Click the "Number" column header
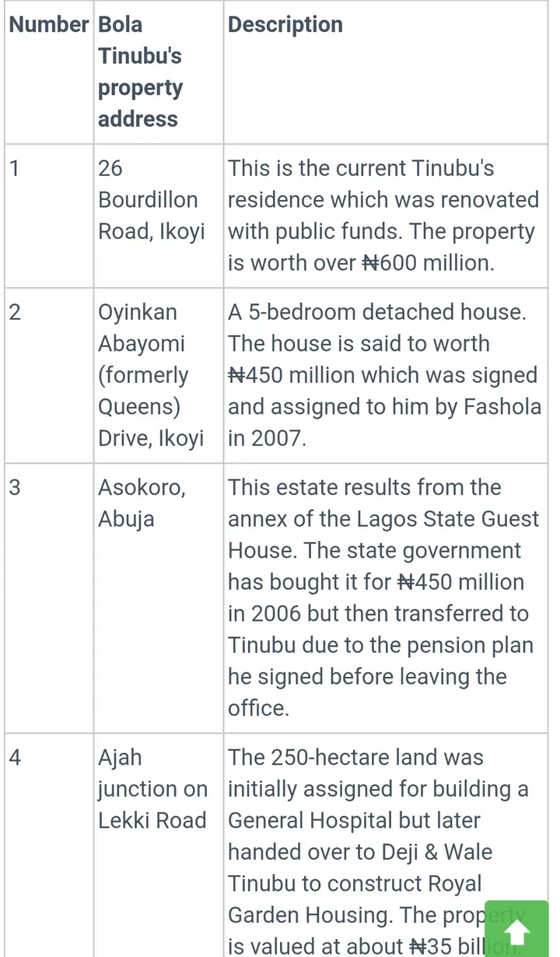Viewport: 560px width, 957px height. [48, 25]
